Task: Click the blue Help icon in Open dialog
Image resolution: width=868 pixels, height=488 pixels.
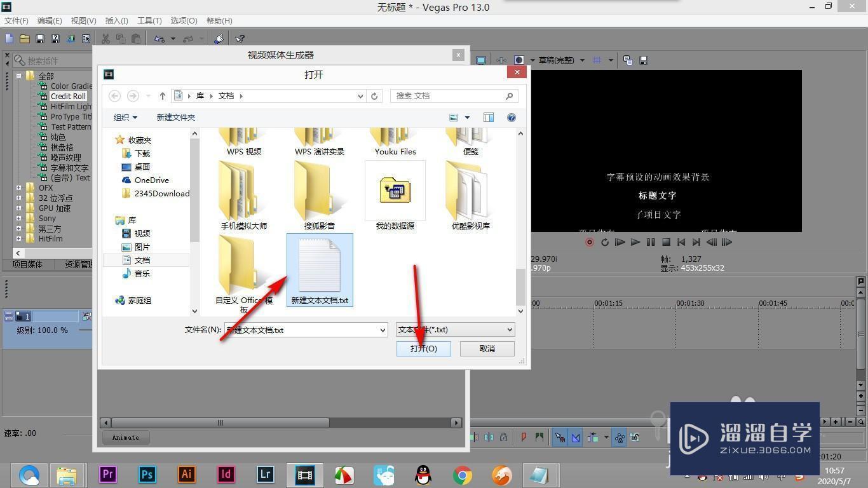Action: coord(512,118)
